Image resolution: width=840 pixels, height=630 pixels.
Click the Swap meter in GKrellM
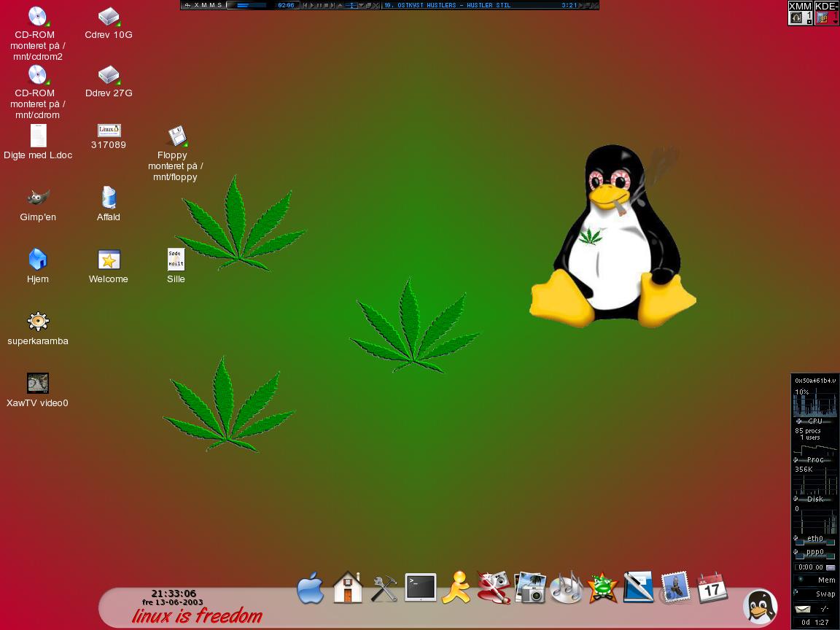pyautogui.click(x=815, y=594)
